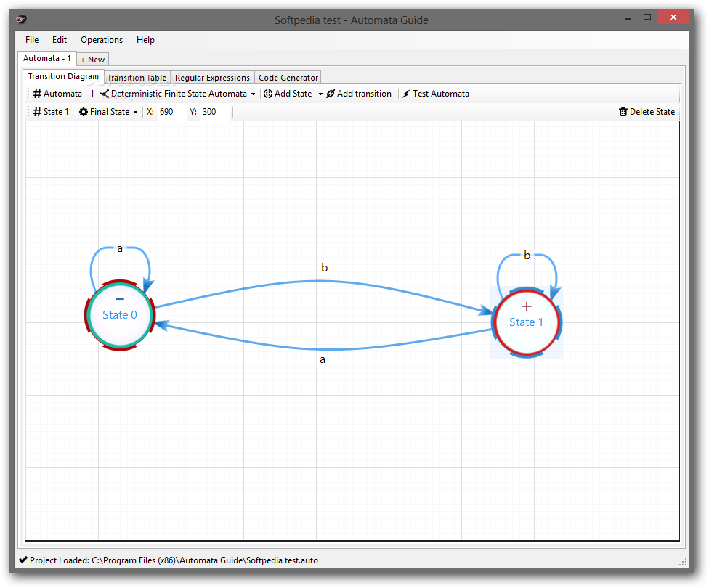
Task: Expand the Add State dropdown arrow
Action: [x=320, y=94]
